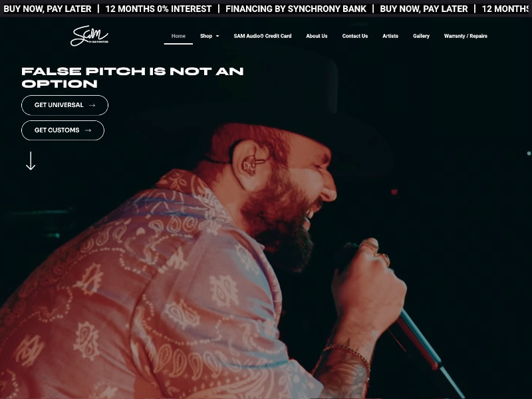Screen dimensions: 532x399
Task: Click Financing by Synchrony Bank banner text
Action: pos(296,9)
